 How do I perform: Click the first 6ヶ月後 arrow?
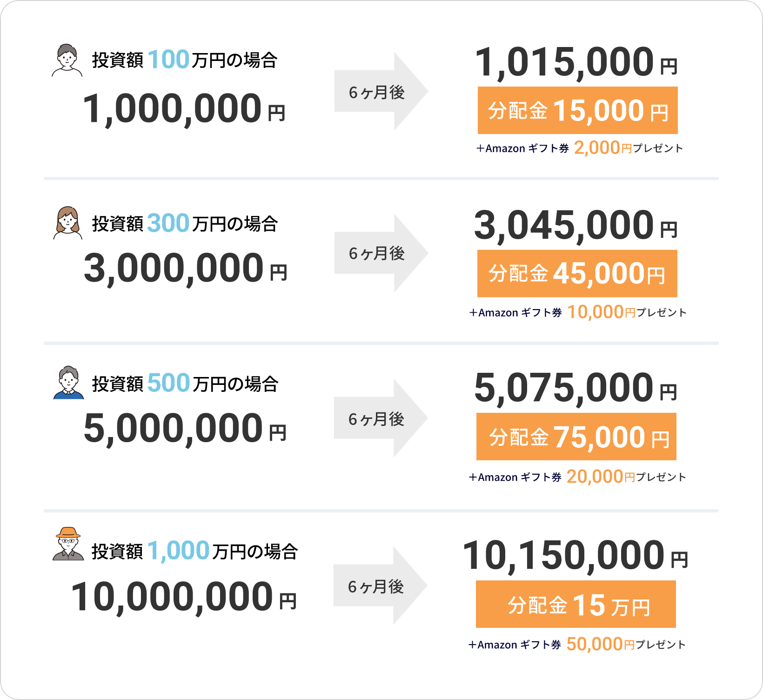tap(381, 92)
